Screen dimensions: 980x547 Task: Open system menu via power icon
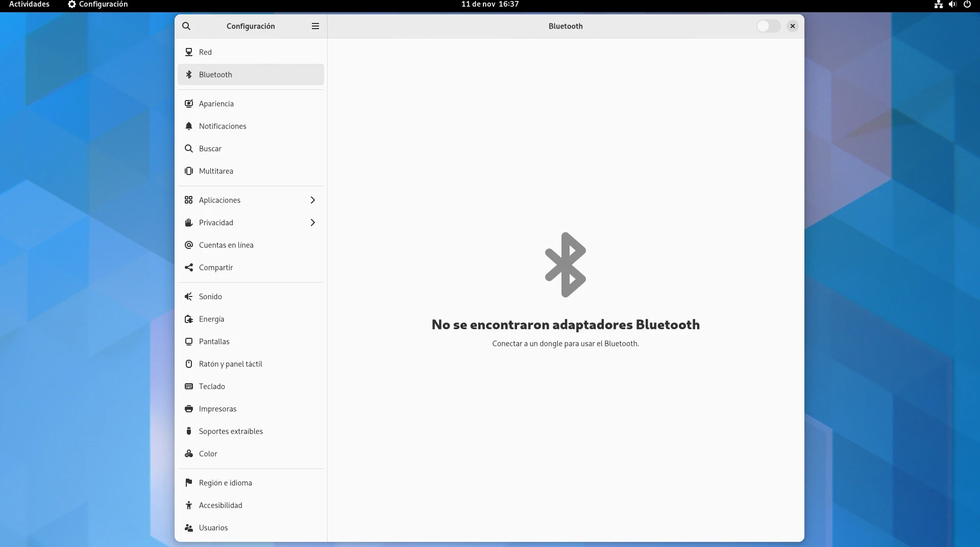tap(967, 4)
